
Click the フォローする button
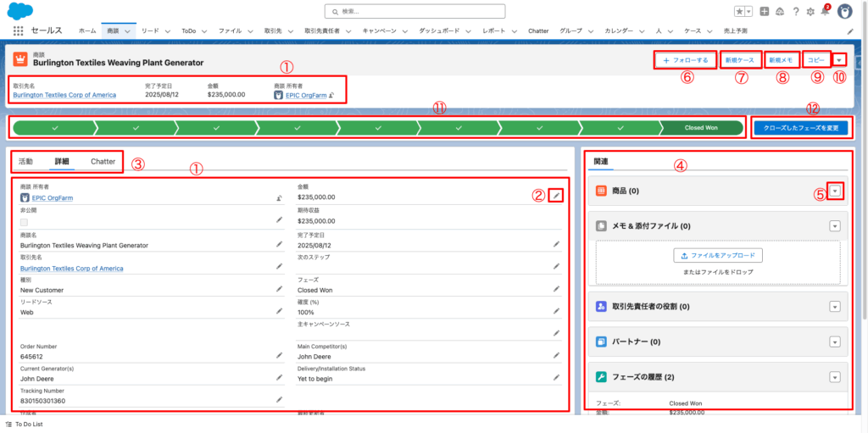[685, 60]
